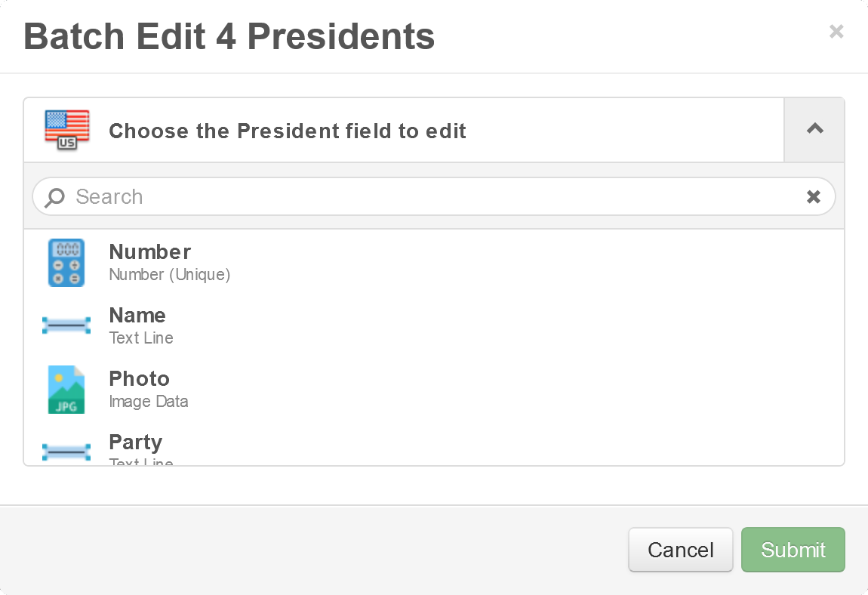Clear the search box using its X
This screenshot has height=595, width=868.
click(814, 197)
